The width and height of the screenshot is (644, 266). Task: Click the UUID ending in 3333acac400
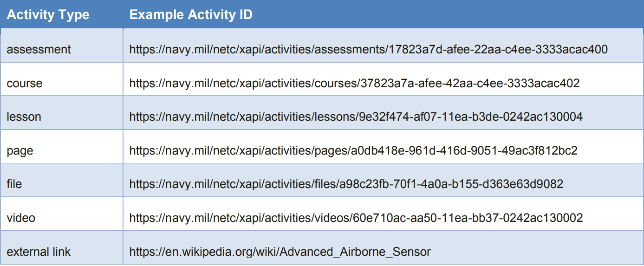[x=496, y=50]
